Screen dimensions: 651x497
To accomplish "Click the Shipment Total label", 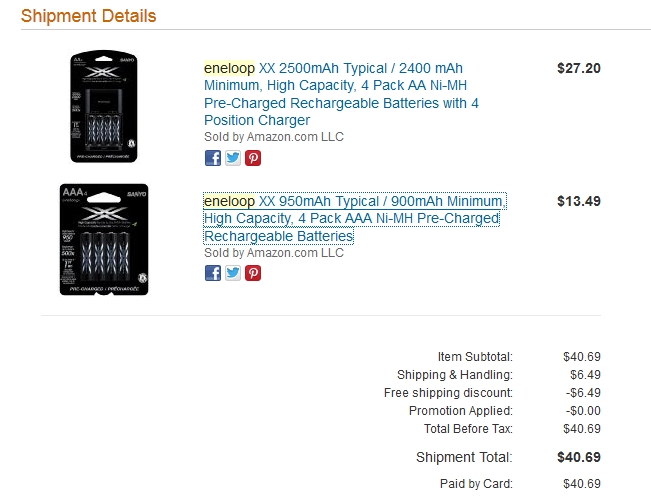I will 464,457.
